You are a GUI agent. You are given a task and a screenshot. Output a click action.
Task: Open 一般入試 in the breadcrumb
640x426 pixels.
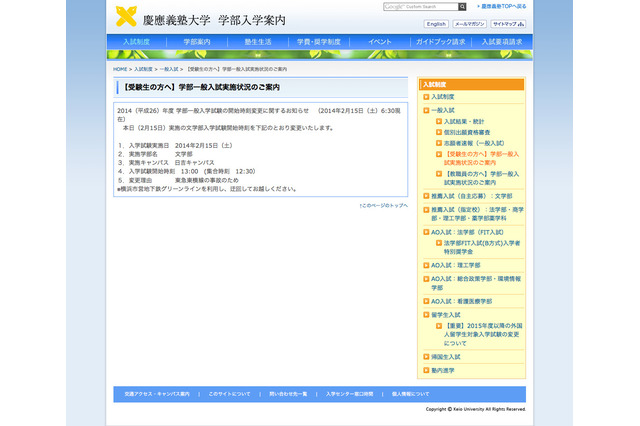point(169,69)
